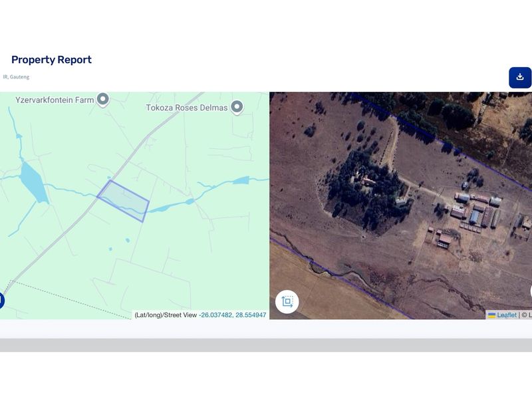Click the Tokoza Roses Delmas label

[186, 108]
